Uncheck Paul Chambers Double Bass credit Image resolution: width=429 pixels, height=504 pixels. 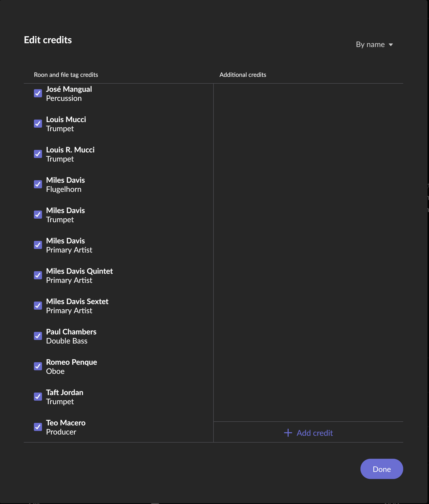(x=38, y=336)
